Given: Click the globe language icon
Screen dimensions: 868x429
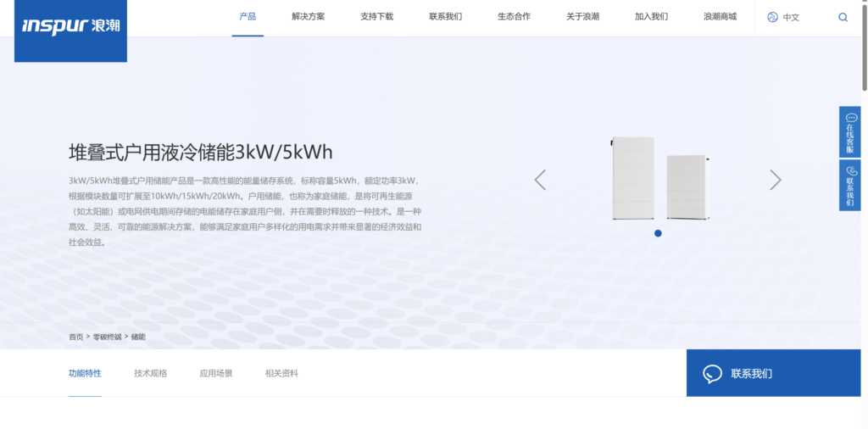Looking at the screenshot, I should [772, 17].
